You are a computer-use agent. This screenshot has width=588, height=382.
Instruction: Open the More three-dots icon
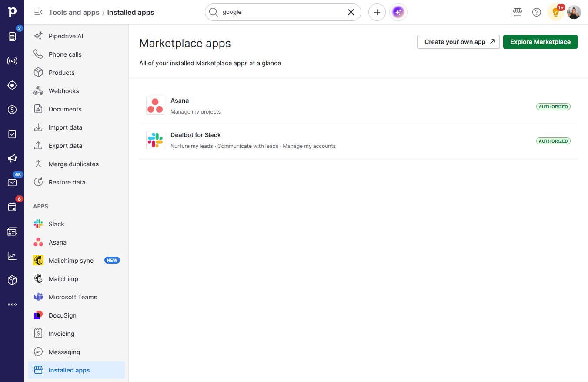(12, 305)
